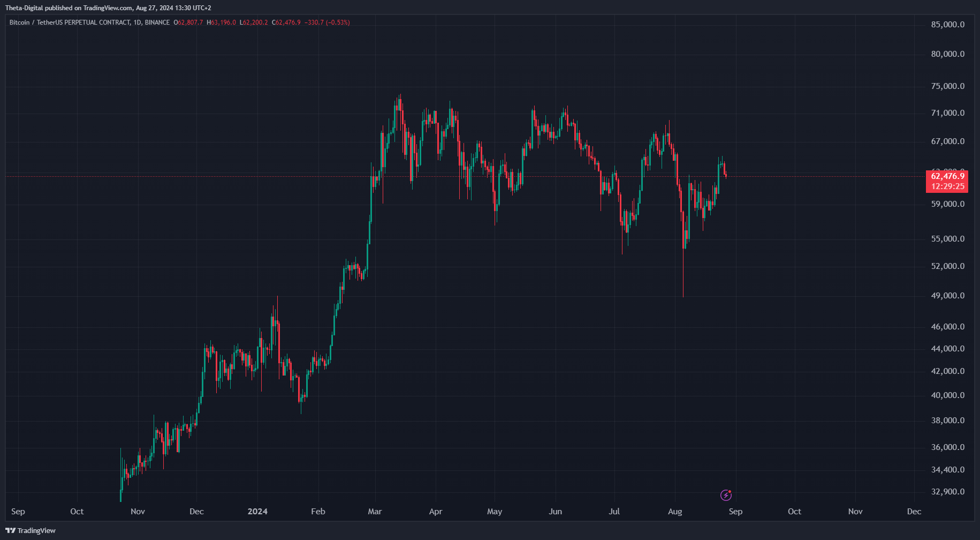
Task: Click the Theta-Digital published on TradingView.com caption
Action: point(108,8)
